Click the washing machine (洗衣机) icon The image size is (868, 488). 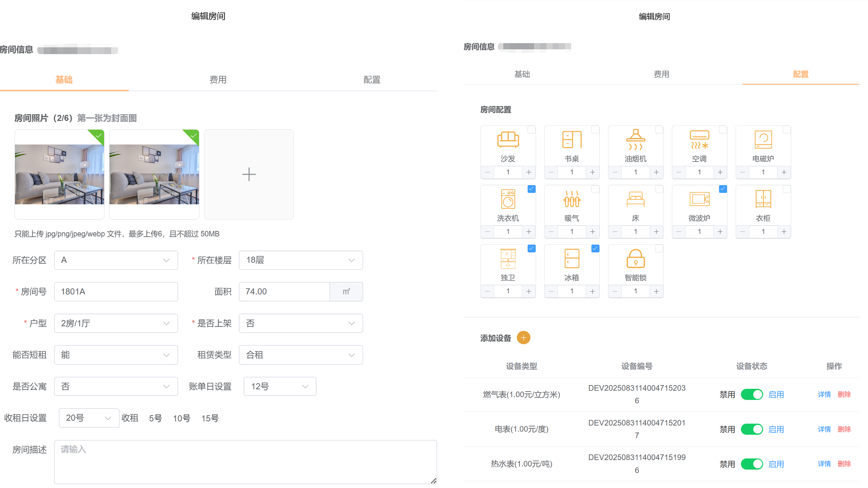[x=508, y=199]
